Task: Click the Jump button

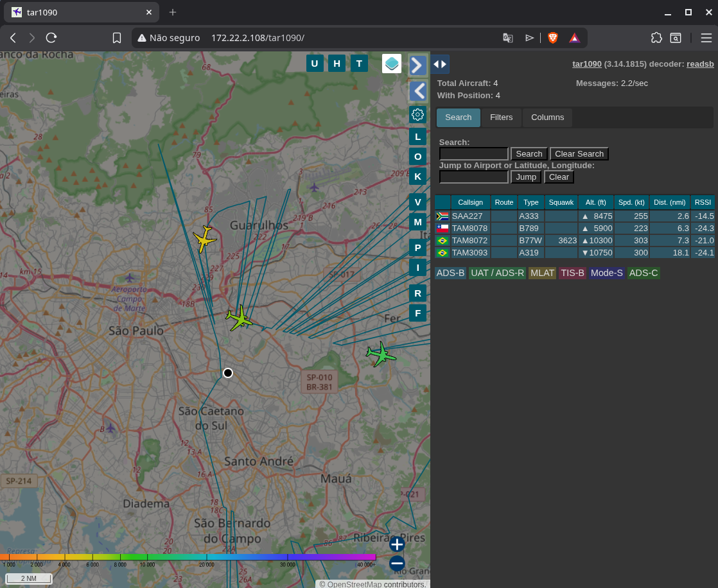Action: click(x=526, y=177)
